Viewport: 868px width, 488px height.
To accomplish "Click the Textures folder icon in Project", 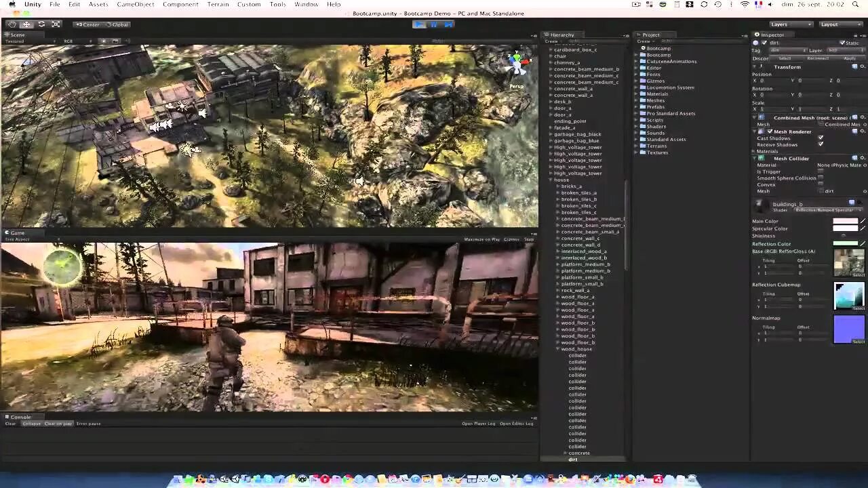I will tap(643, 152).
